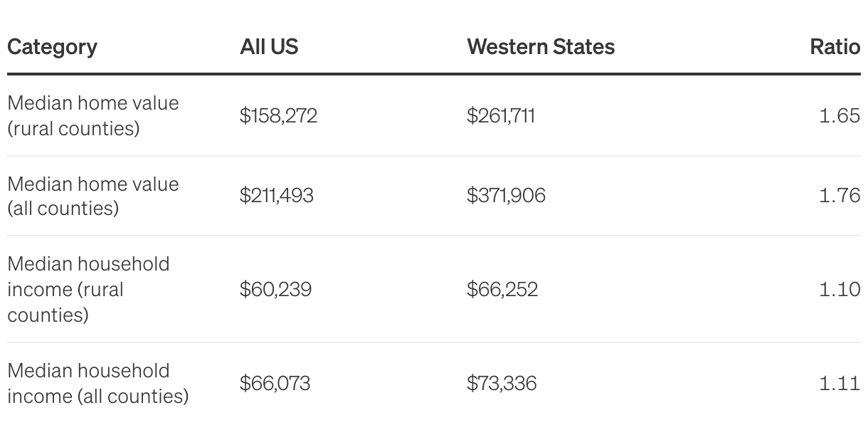Image resolution: width=868 pixels, height=430 pixels.
Task: Click the $371,906 cell
Action: pyautogui.click(x=506, y=196)
